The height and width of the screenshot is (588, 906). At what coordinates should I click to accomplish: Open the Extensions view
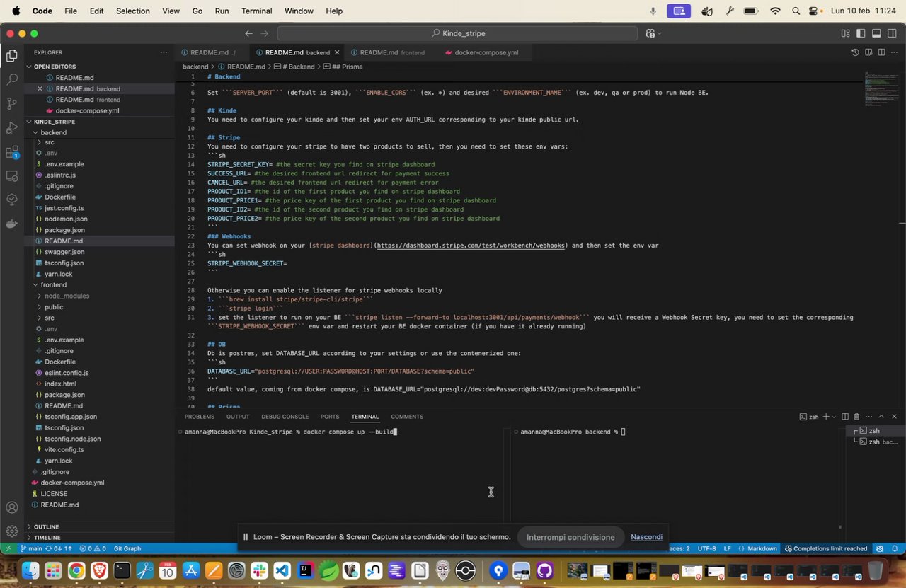click(x=11, y=152)
